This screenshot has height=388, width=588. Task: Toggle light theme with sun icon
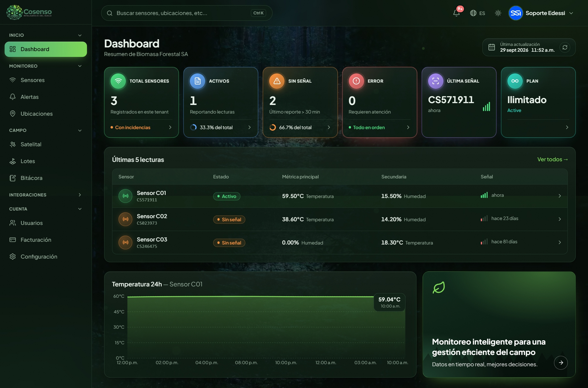498,13
